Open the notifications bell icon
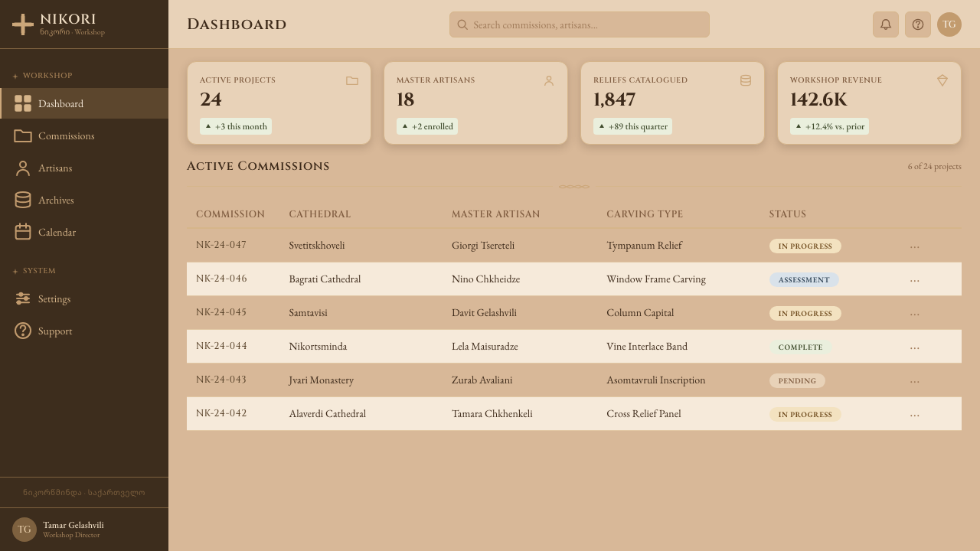 tap(886, 24)
